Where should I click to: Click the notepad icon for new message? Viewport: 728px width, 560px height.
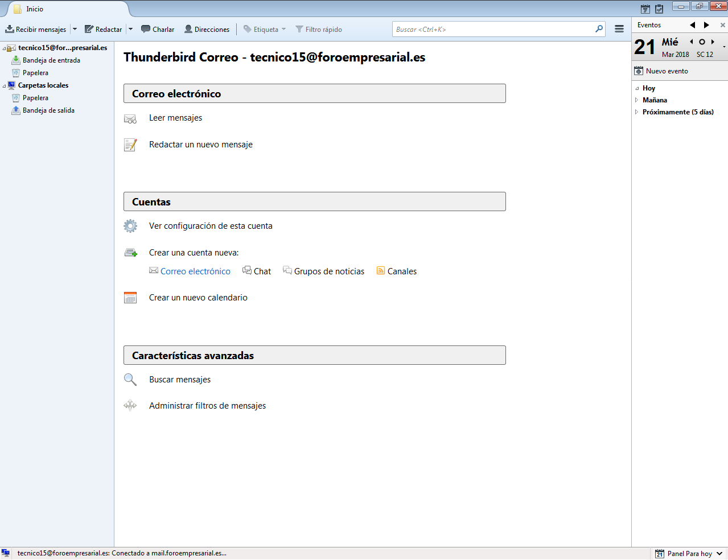point(130,145)
